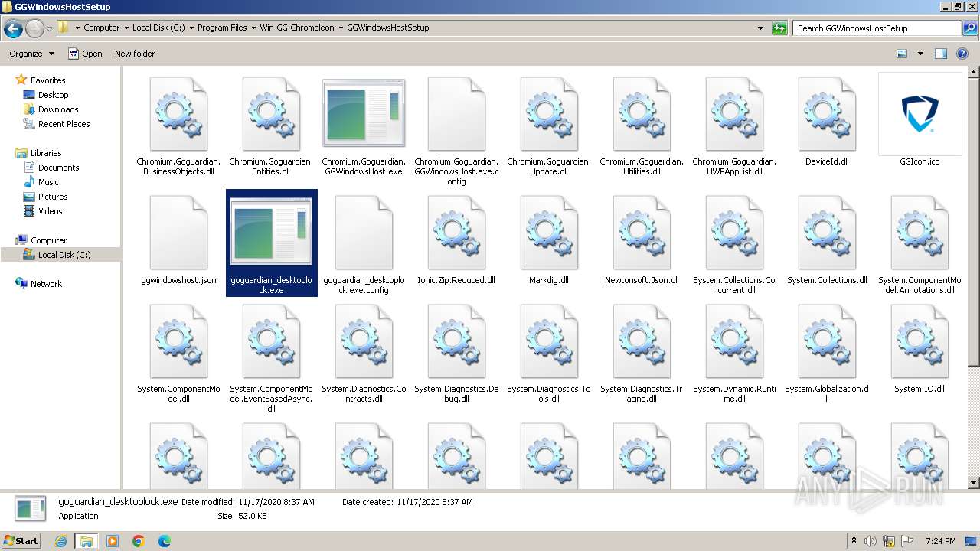Screen dimensions: 980x551
Task: Click Program Files in the address path
Action: (222, 28)
